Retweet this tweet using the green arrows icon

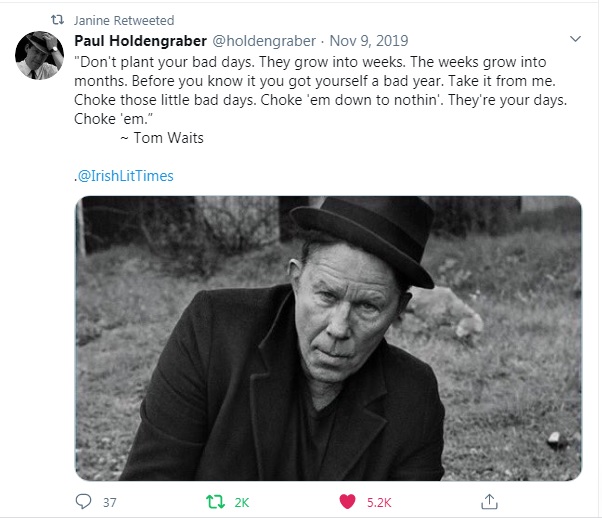click(211, 501)
